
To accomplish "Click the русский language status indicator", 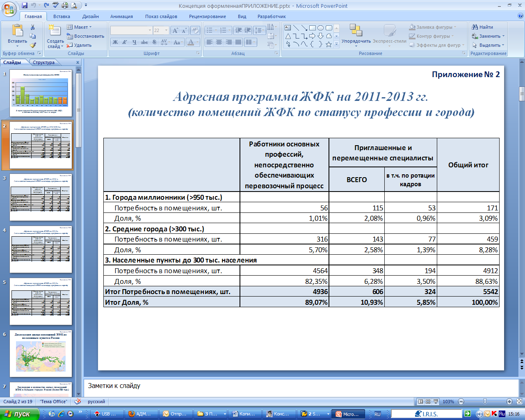I will [x=96, y=402].
